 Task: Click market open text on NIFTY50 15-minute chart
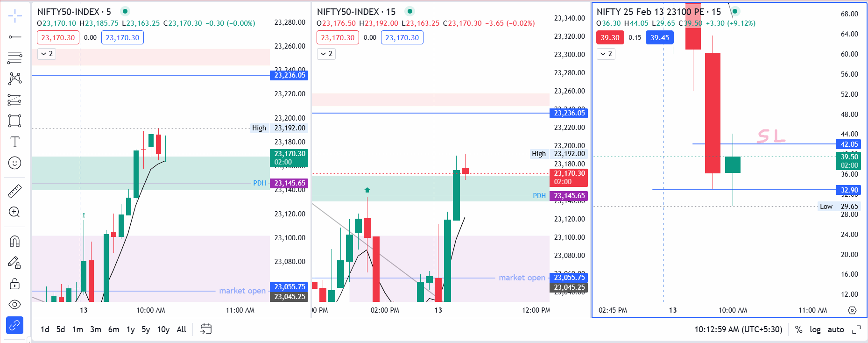[522, 278]
